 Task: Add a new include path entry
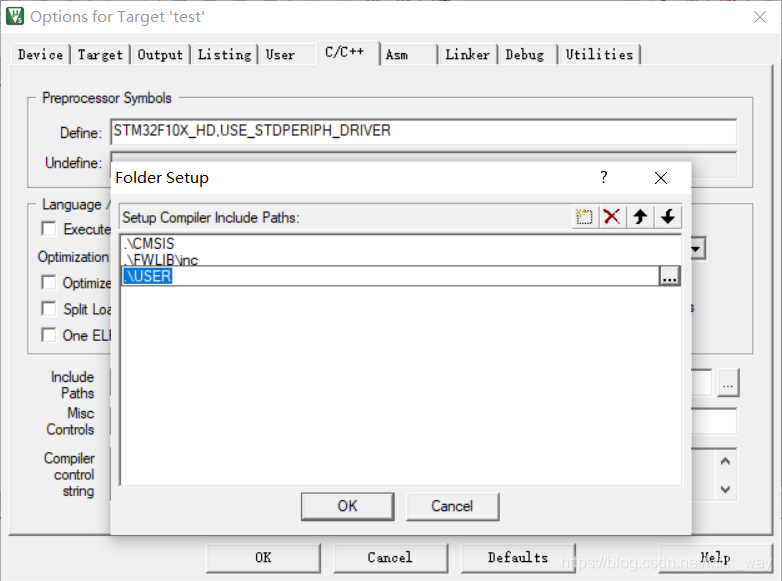pos(584,217)
